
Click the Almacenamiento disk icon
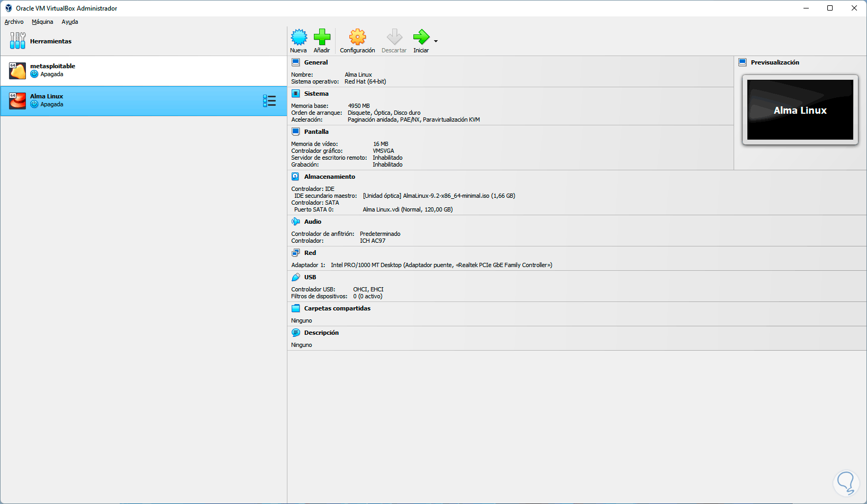[296, 177]
